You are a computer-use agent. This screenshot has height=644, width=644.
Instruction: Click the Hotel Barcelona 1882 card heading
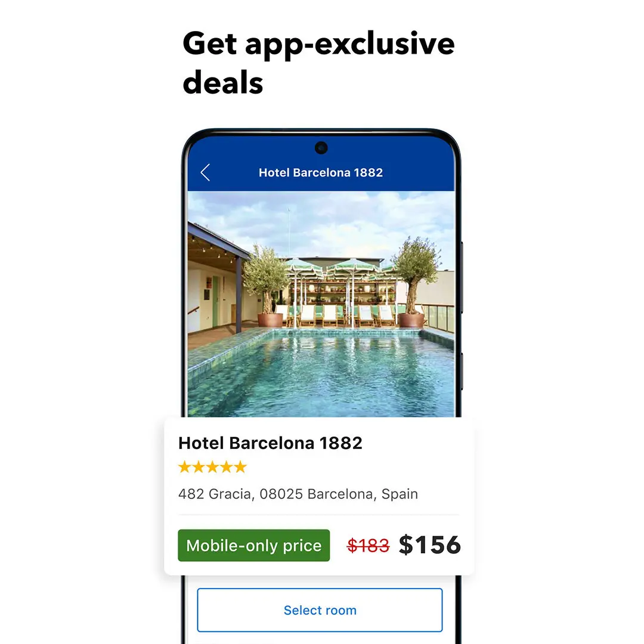270,443
